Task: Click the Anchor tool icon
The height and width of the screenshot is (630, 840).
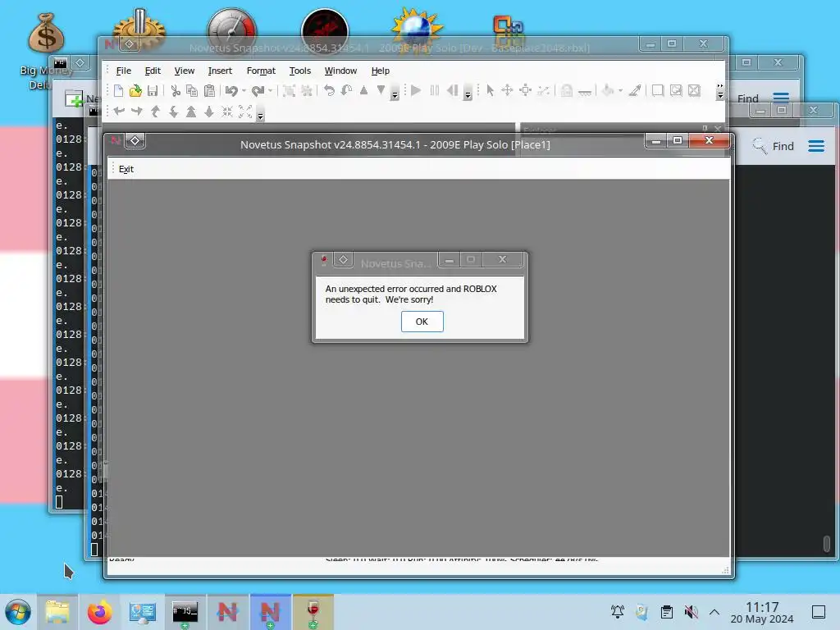Action: coord(584,92)
